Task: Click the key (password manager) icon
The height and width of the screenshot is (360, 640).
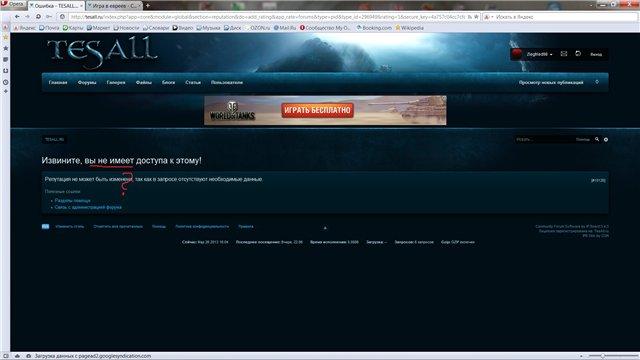Action: [x=49, y=17]
